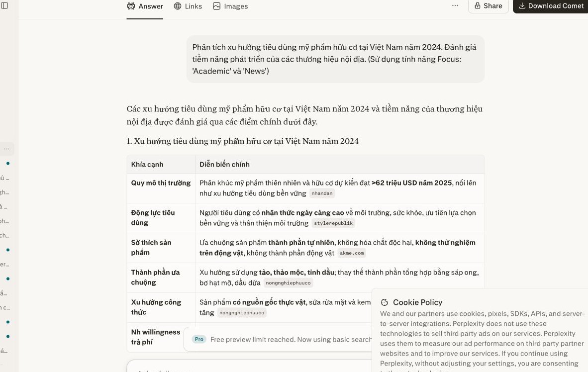Click the Perplexity icon beside Answer

pos(131,6)
